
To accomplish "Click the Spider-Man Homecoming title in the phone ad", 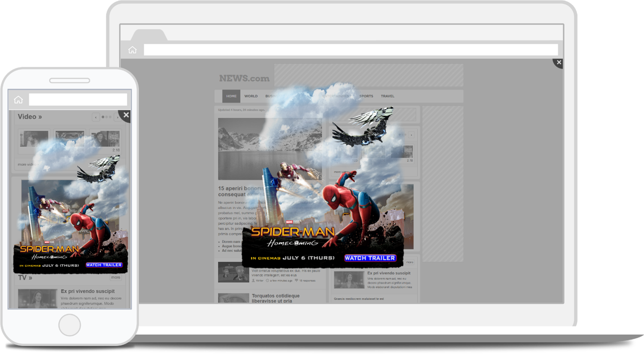I will pos(50,253).
